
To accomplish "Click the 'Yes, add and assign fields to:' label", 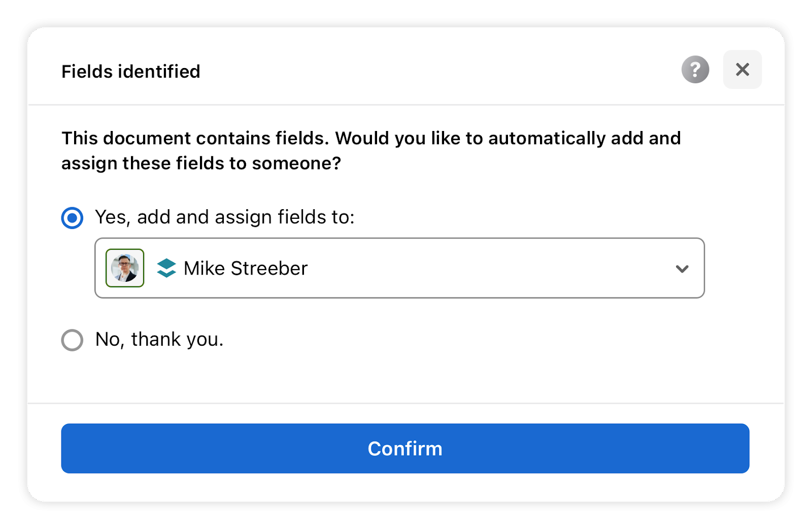I will tap(225, 217).
